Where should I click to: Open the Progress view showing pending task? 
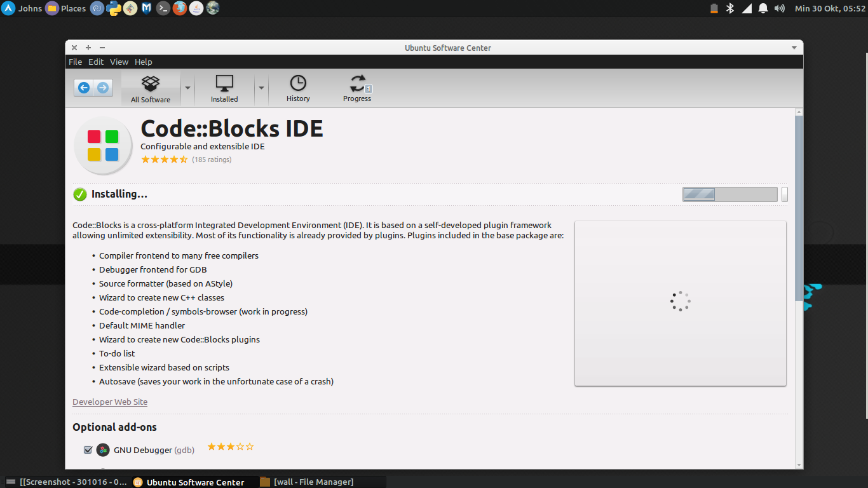(x=357, y=88)
